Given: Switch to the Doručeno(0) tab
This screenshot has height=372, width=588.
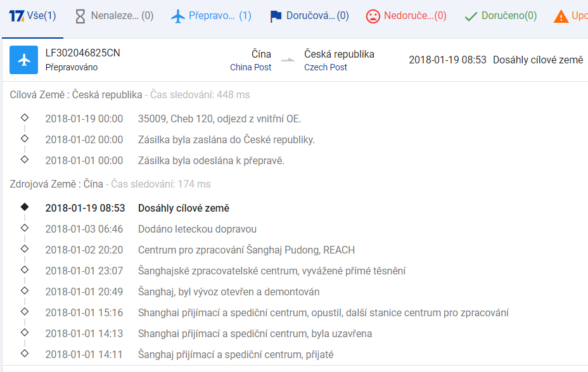Looking at the screenshot, I should click(509, 16).
